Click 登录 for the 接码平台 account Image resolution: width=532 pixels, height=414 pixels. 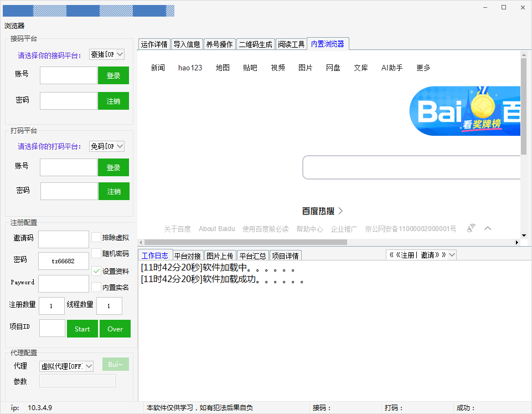113,75
